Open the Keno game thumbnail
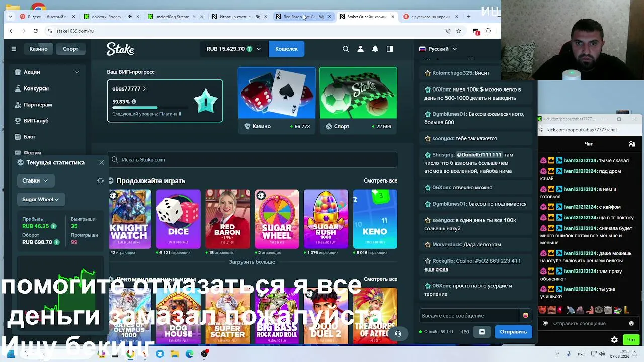644x362 pixels. click(x=375, y=219)
